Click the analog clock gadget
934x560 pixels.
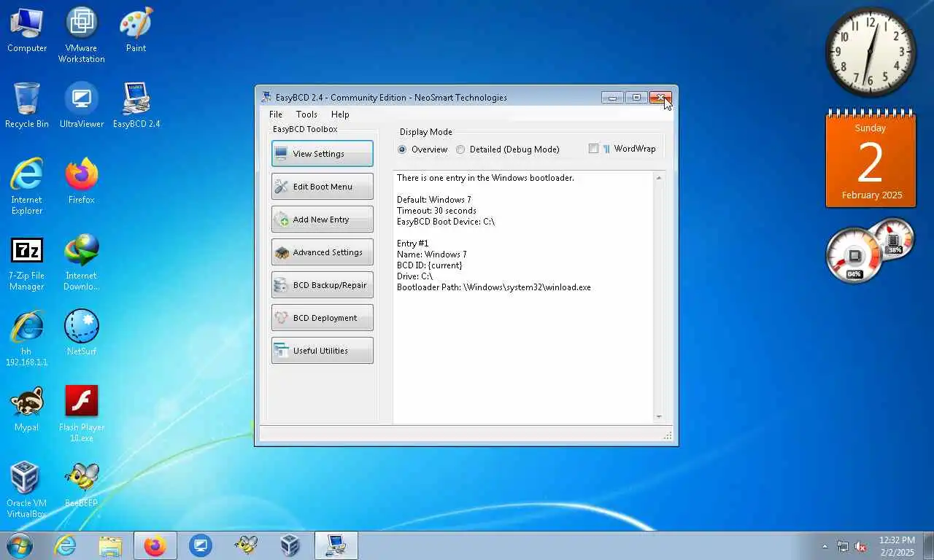click(x=871, y=52)
